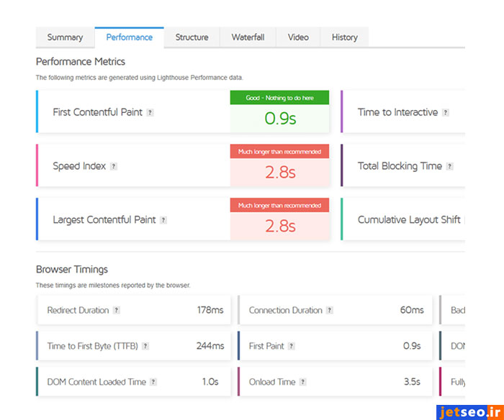The image size is (504, 420).
Task: Click the Total Blocking Time help icon
Action: 449,167
